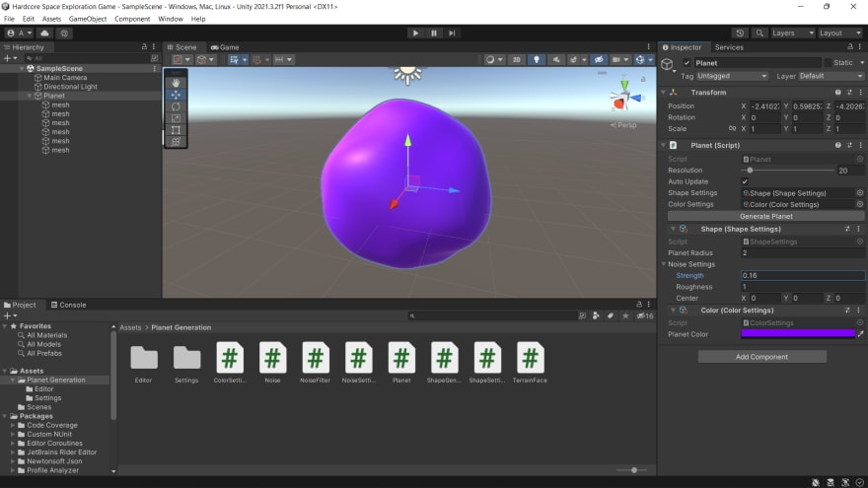Open the account dropdown
868x488 pixels.
(20, 34)
